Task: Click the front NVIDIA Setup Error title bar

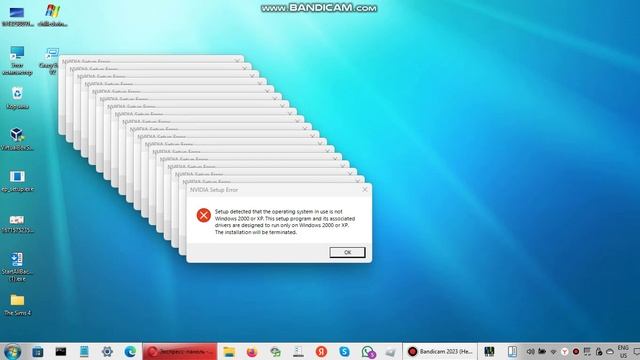Action: [x=279, y=190]
